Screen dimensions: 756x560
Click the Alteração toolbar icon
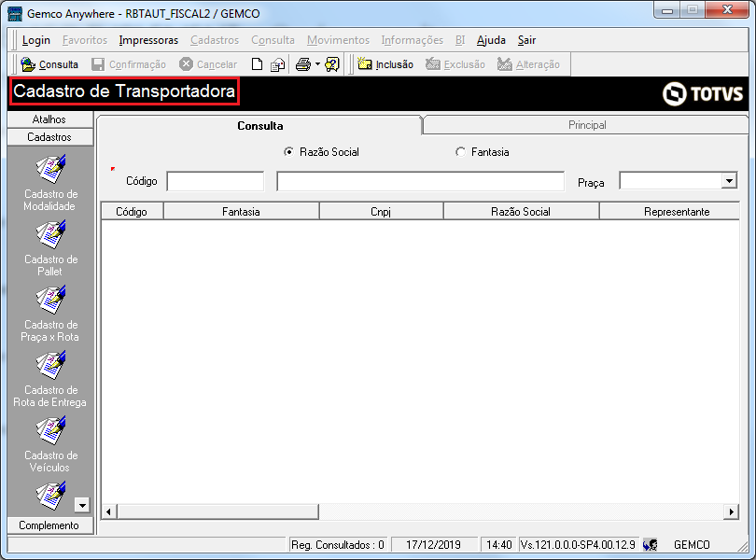(504, 64)
